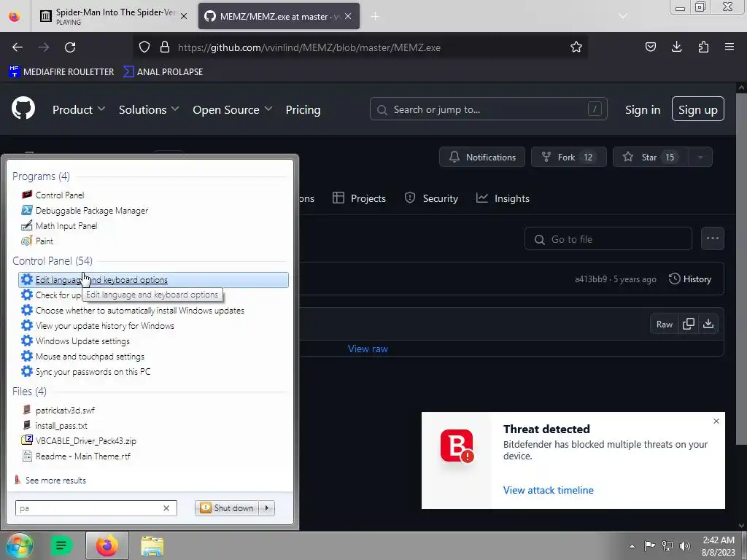Open the network tray icon
This screenshot has width=747, height=560.
click(x=667, y=546)
